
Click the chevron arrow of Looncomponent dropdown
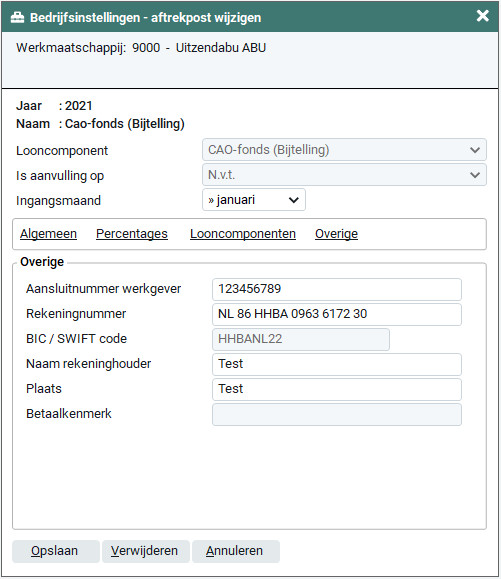click(475, 150)
